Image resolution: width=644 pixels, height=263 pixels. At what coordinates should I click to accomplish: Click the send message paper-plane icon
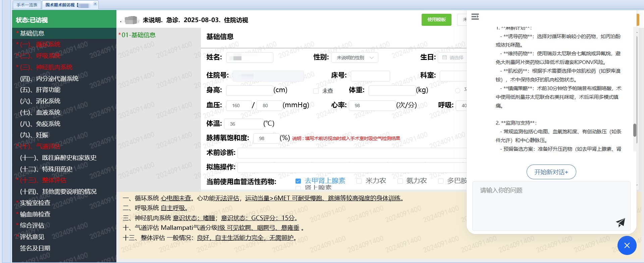[x=620, y=223]
